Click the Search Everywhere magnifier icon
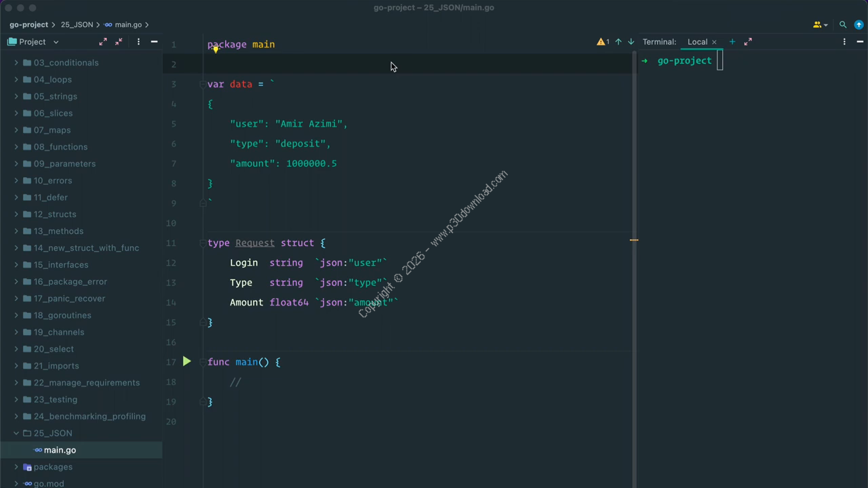 [843, 24]
